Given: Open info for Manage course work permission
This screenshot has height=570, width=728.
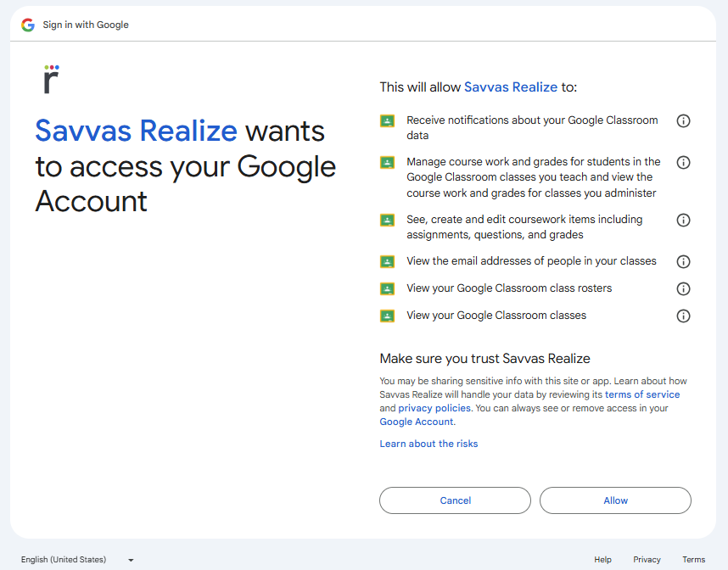Looking at the screenshot, I should pyautogui.click(x=683, y=163).
